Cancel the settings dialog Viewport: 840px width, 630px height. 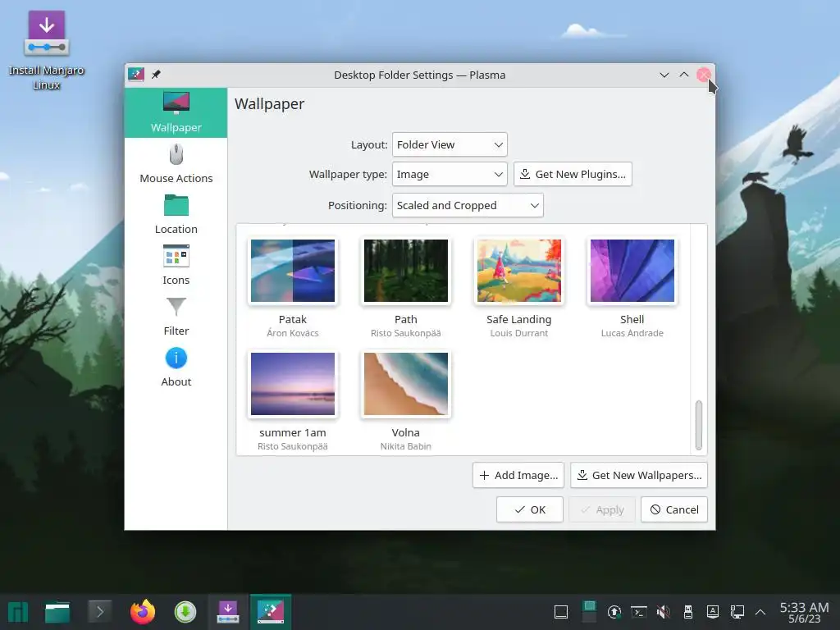[x=674, y=509]
